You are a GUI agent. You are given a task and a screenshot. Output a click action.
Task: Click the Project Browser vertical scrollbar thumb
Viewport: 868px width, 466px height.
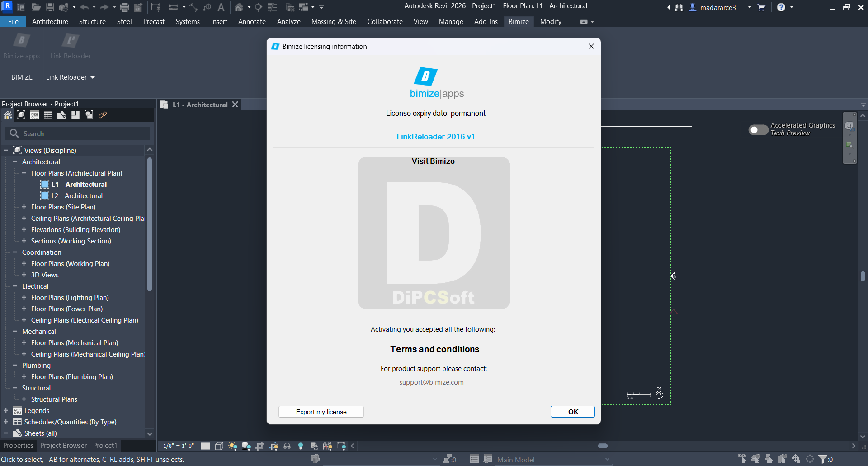[x=150, y=224]
